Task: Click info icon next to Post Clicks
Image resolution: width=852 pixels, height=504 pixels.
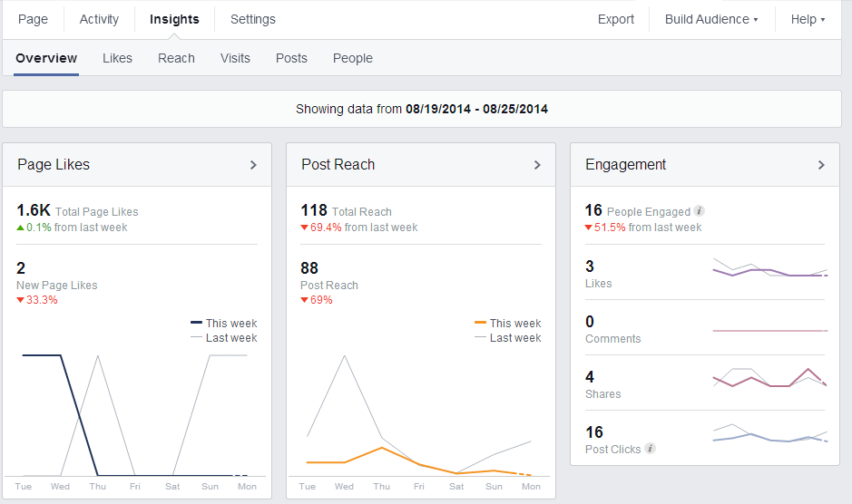Action: pos(650,449)
